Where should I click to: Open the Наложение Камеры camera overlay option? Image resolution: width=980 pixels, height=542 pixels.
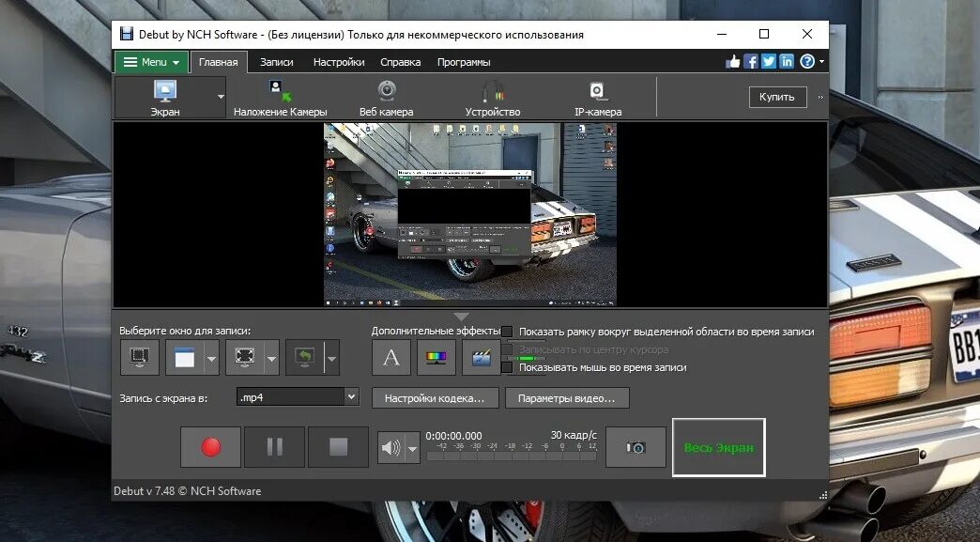280,98
